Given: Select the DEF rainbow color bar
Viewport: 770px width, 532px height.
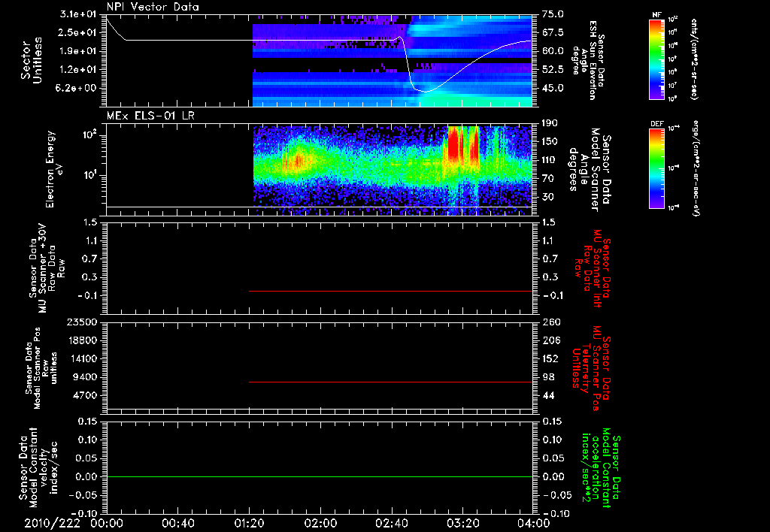Looking at the screenshot, I should (x=656, y=168).
